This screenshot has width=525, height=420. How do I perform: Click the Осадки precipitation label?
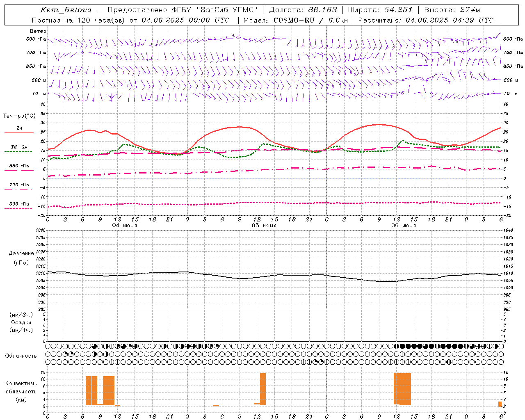pyautogui.click(x=21, y=322)
